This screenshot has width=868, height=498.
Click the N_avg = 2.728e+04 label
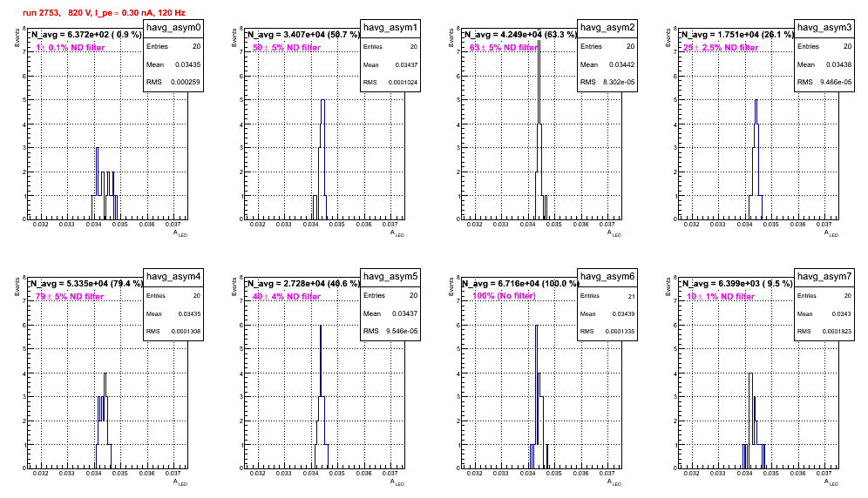[x=303, y=283]
